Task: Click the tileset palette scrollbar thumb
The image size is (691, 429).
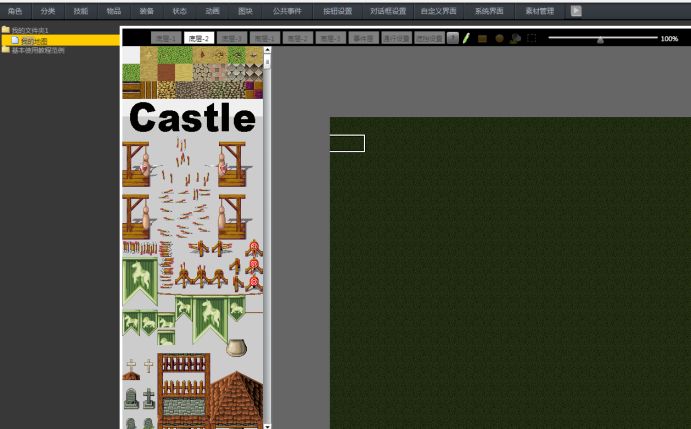Action: (x=267, y=62)
